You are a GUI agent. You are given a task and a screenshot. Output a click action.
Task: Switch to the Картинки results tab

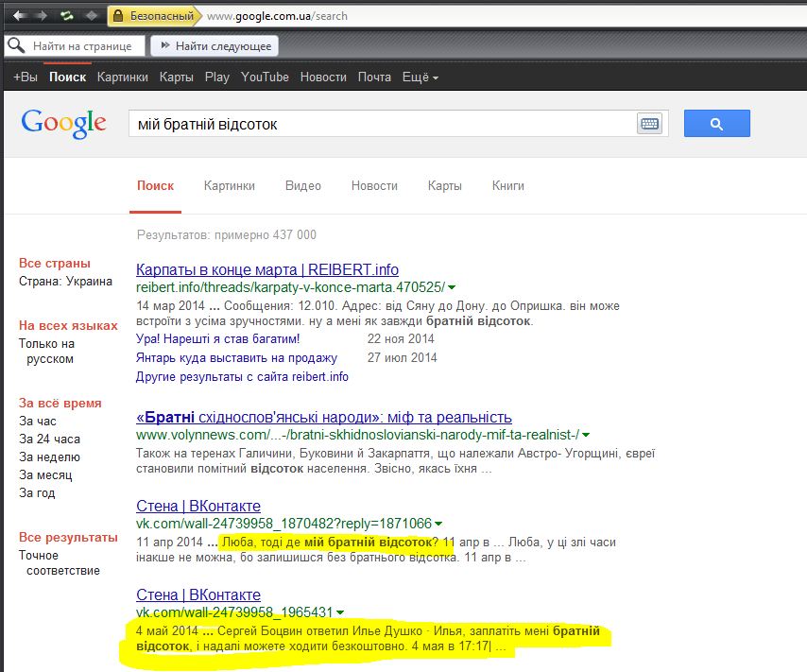(x=229, y=185)
